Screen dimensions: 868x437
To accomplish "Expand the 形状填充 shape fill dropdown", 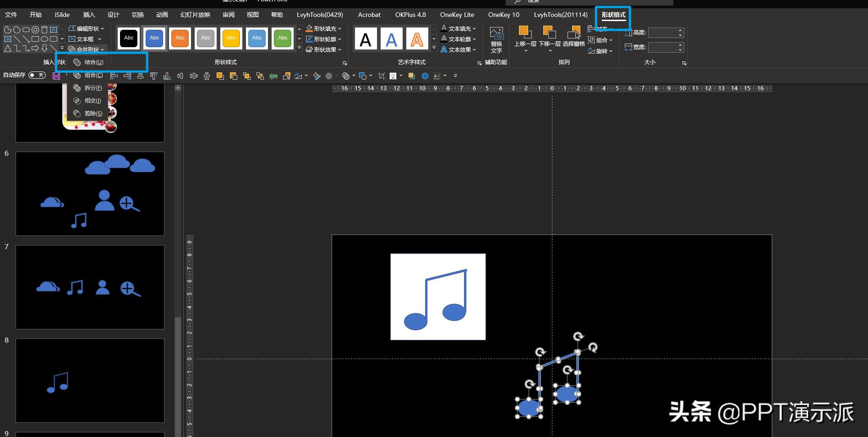I will (324, 28).
